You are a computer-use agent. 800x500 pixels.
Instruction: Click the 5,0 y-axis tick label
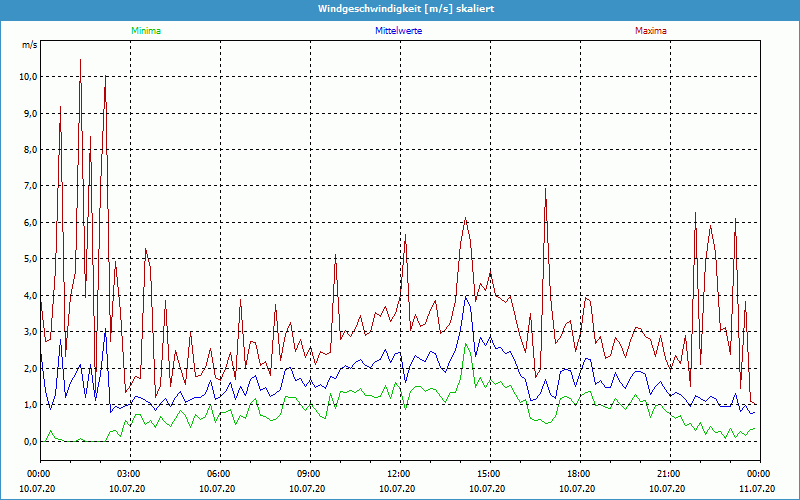[x=30, y=259]
